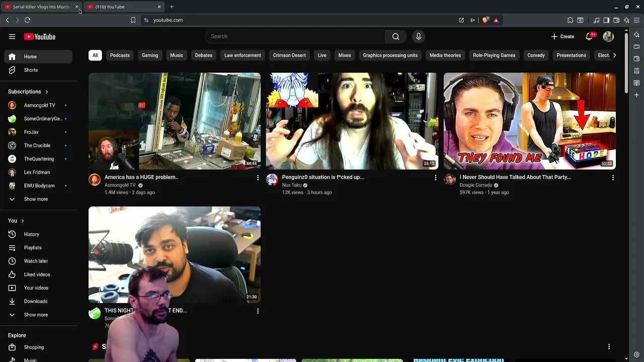The image size is (644, 362).
Task: Open the You section chevron
Action: [x=23, y=221]
